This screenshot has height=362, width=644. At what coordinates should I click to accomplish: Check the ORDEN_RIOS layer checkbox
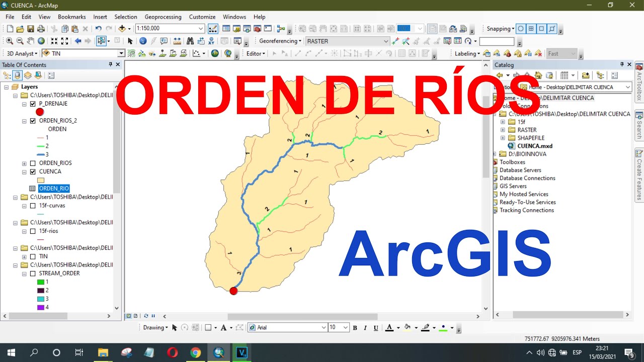click(33, 163)
